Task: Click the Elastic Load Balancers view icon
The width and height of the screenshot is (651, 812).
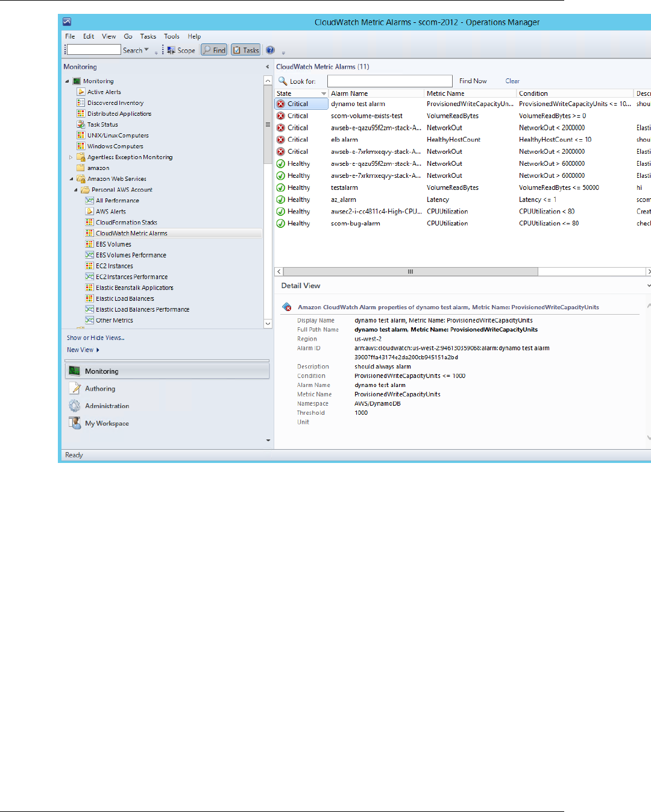Action: 89,298
